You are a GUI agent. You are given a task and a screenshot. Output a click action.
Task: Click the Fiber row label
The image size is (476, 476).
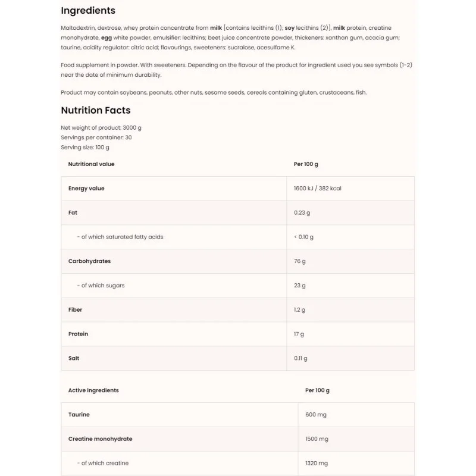pos(75,310)
